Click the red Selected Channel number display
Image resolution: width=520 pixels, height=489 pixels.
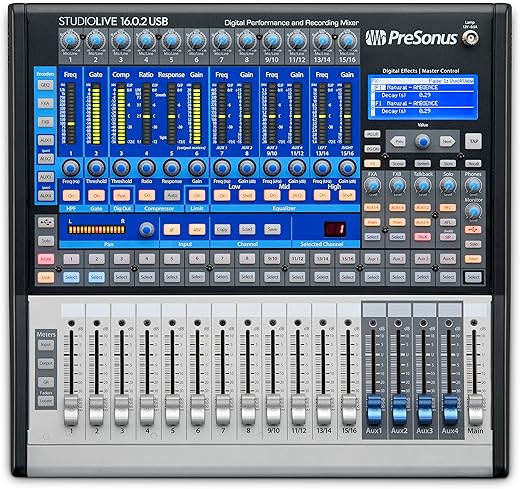[x=335, y=229]
